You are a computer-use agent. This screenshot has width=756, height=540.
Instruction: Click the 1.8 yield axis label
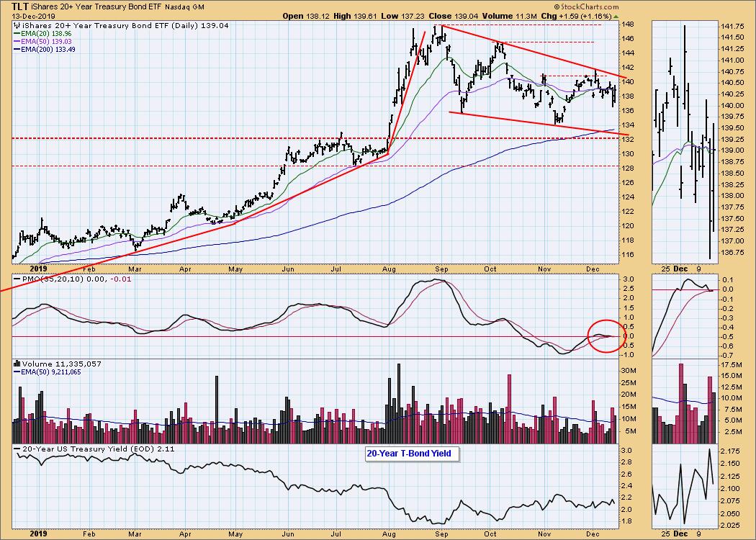pyautogui.click(x=626, y=521)
